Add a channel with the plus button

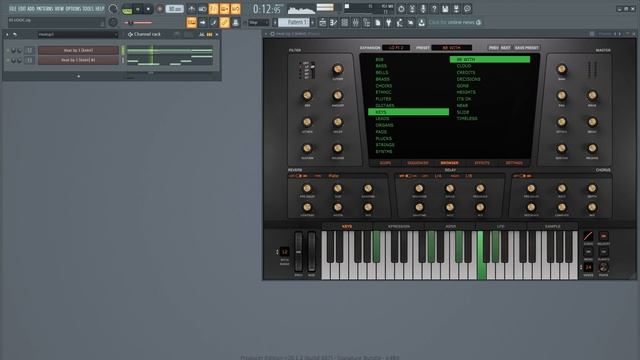78,76
